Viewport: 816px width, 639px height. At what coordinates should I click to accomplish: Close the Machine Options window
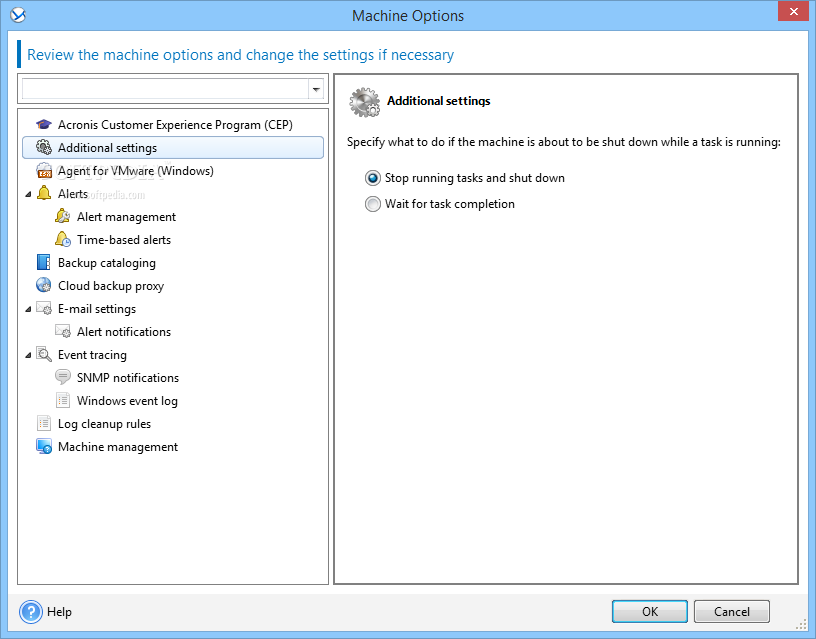794,11
